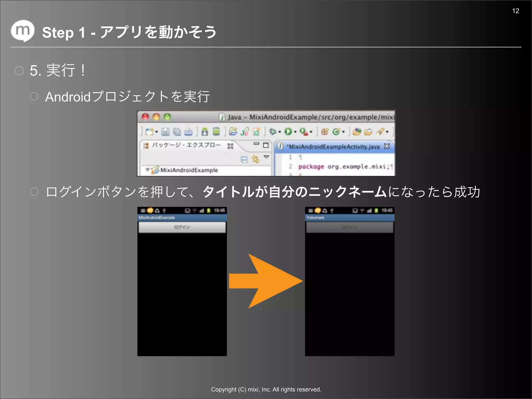
Task: Click the Open Type icon
Action: pyautogui.click(x=357, y=132)
